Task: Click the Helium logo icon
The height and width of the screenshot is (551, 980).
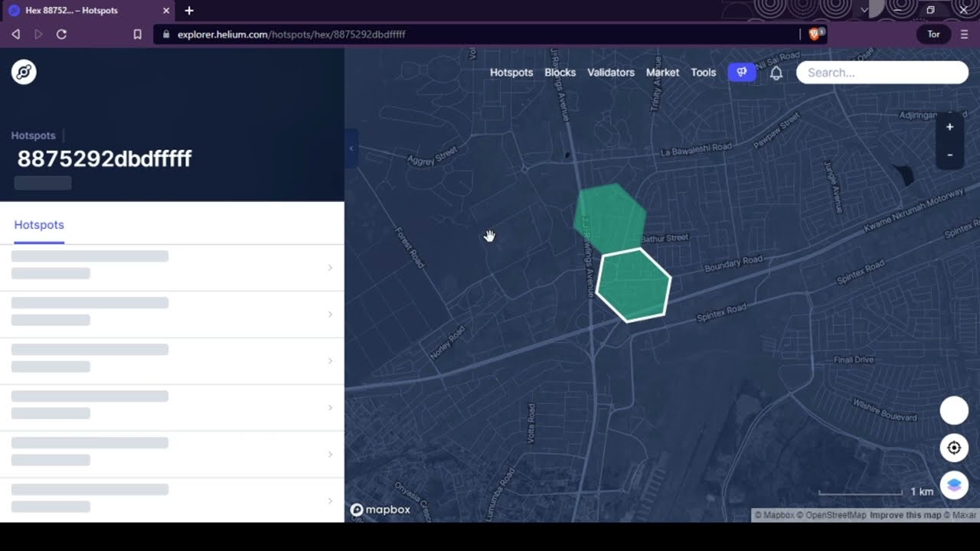Action: tap(24, 72)
